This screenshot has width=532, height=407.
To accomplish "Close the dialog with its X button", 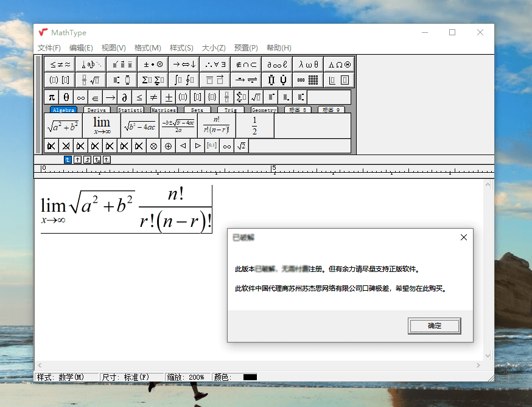I will 464,237.
